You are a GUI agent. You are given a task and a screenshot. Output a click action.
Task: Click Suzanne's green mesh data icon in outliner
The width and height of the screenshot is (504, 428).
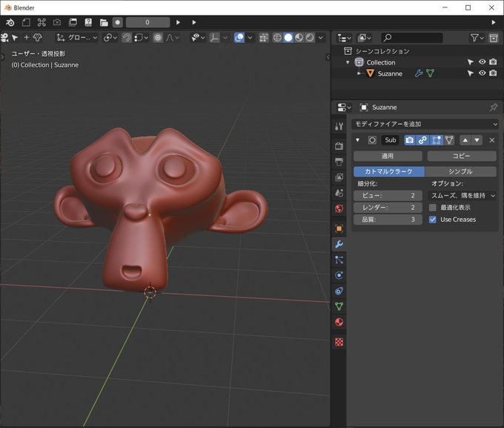(430, 73)
